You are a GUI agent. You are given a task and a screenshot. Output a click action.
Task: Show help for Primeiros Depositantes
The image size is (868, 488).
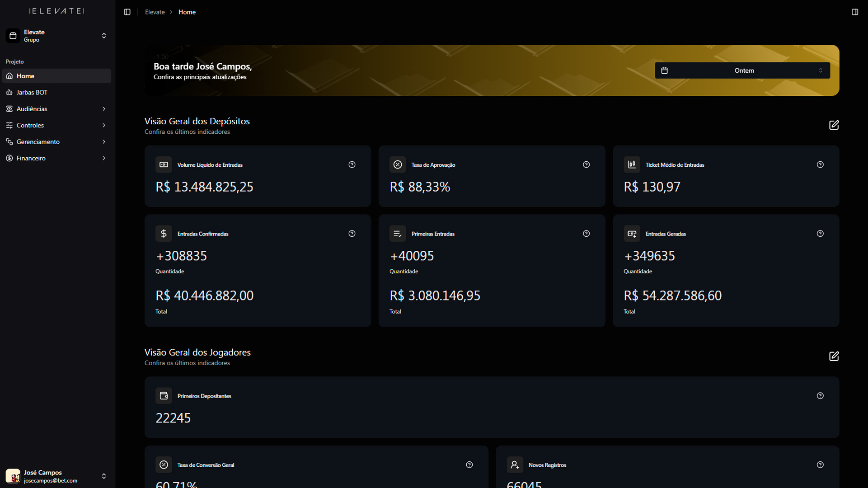(820, 396)
